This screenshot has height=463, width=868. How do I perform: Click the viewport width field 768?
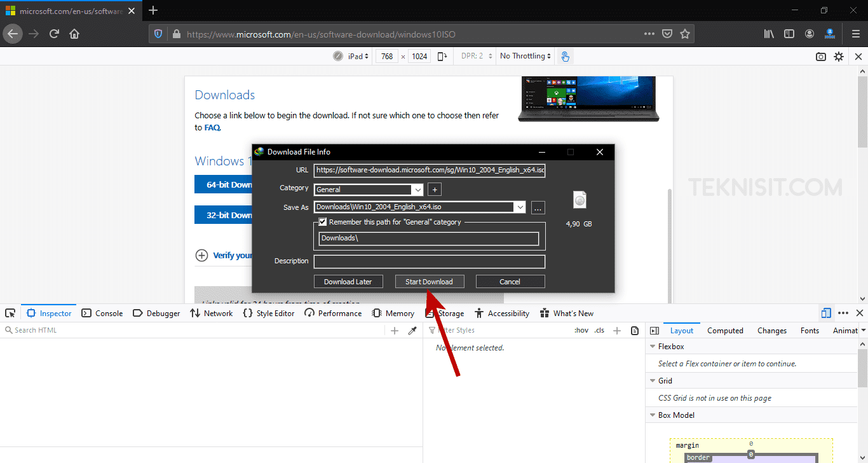(x=387, y=57)
